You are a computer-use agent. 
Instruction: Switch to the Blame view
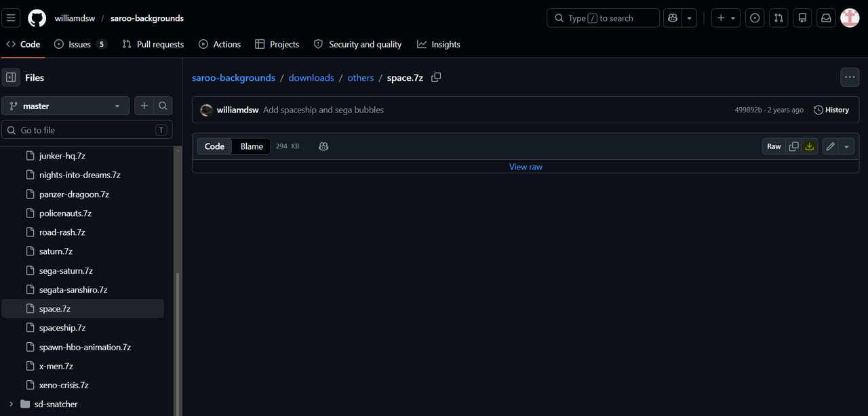coord(252,146)
